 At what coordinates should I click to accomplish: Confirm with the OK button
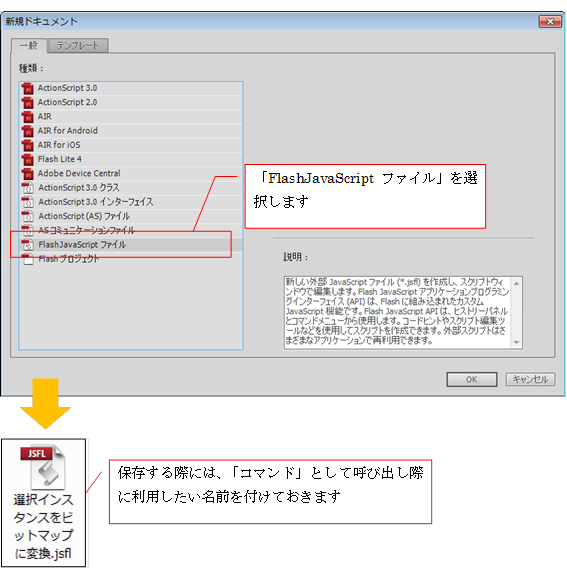point(472,379)
